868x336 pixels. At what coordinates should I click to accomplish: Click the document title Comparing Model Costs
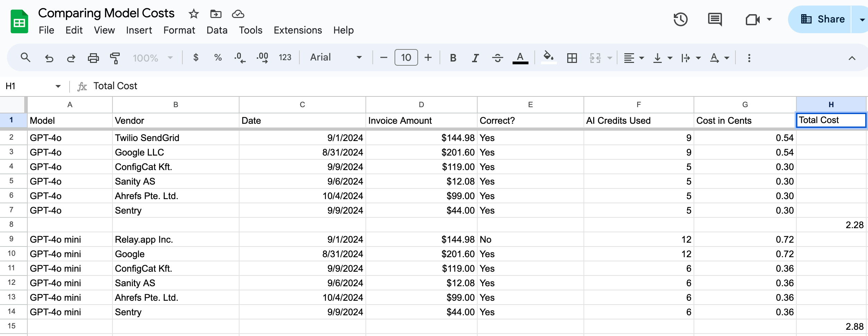106,13
